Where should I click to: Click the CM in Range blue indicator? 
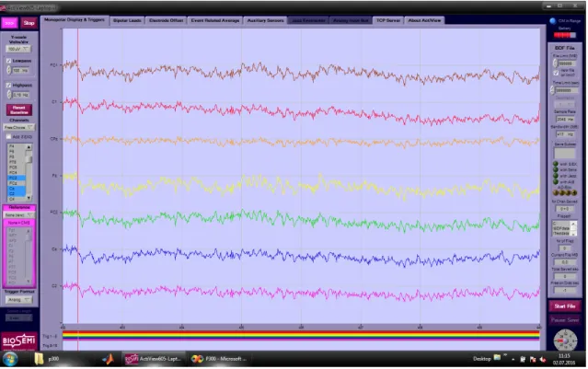coord(553,21)
